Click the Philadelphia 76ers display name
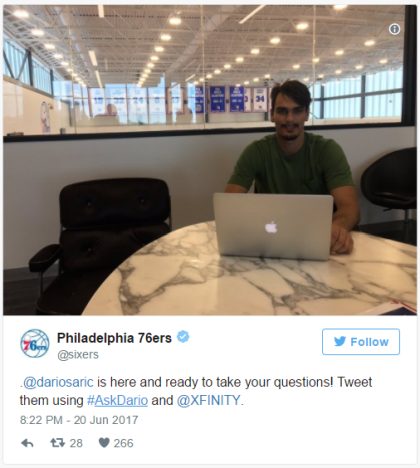The height and width of the screenshot is (468, 420). pyautogui.click(x=114, y=338)
